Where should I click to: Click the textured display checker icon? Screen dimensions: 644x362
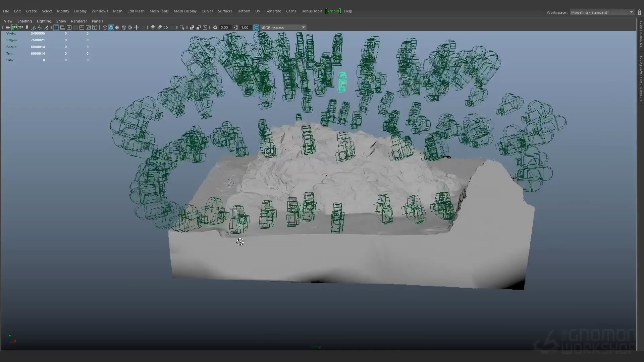click(130, 27)
